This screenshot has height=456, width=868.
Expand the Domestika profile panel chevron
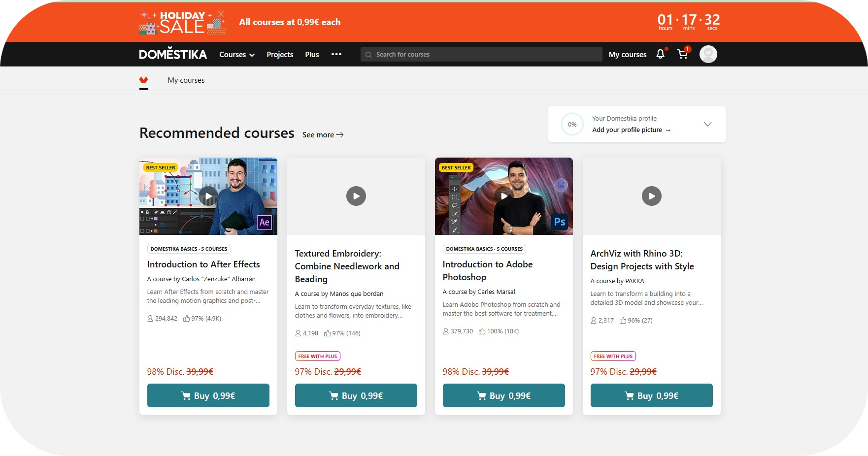point(707,124)
